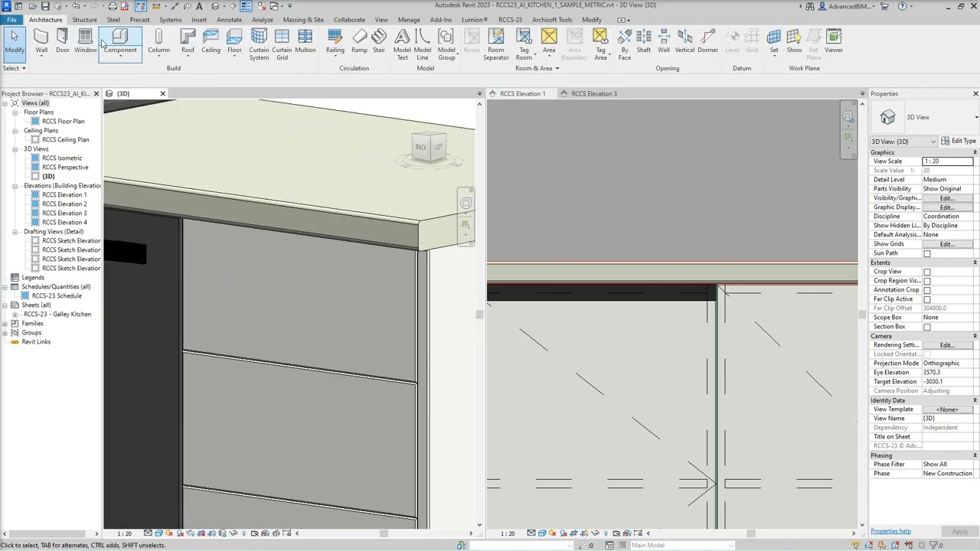Collapse the Floor Plans tree node
This screenshot has height=551, width=980.
(15, 112)
